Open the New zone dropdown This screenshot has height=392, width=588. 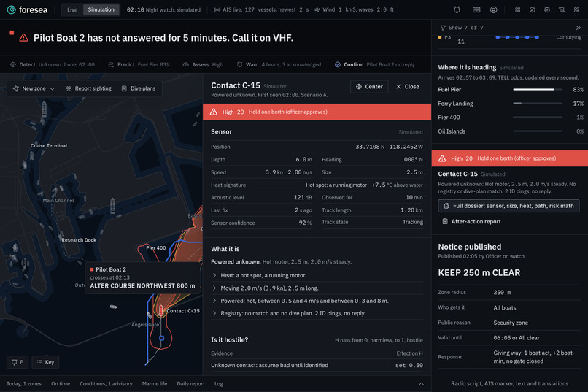pos(34,88)
